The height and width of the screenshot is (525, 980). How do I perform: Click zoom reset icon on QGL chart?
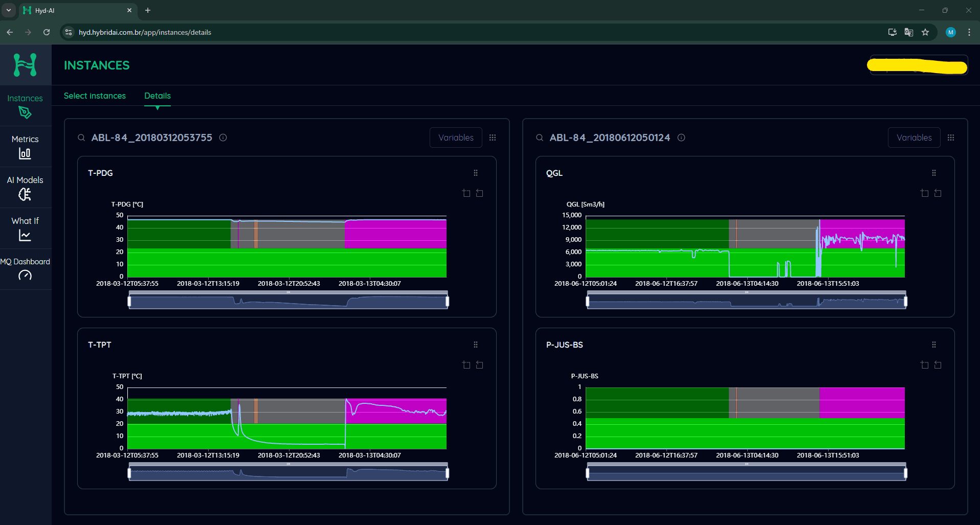[x=938, y=193]
